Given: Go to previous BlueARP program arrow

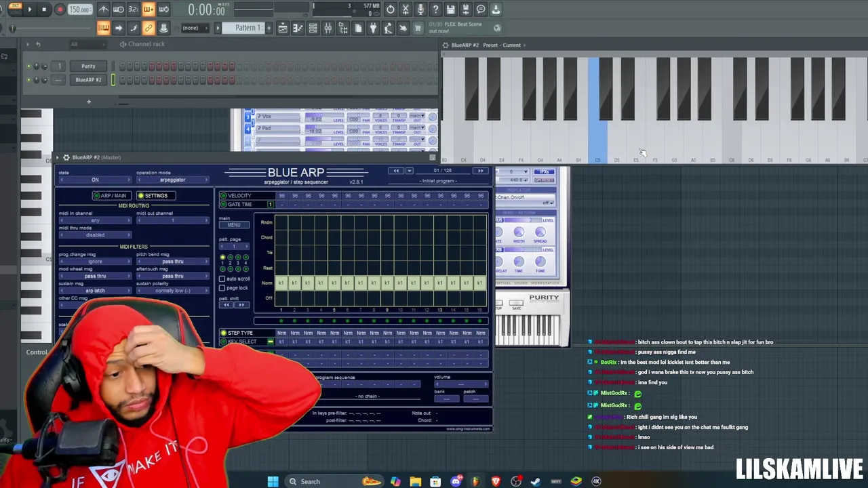Looking at the screenshot, I should coord(396,171).
